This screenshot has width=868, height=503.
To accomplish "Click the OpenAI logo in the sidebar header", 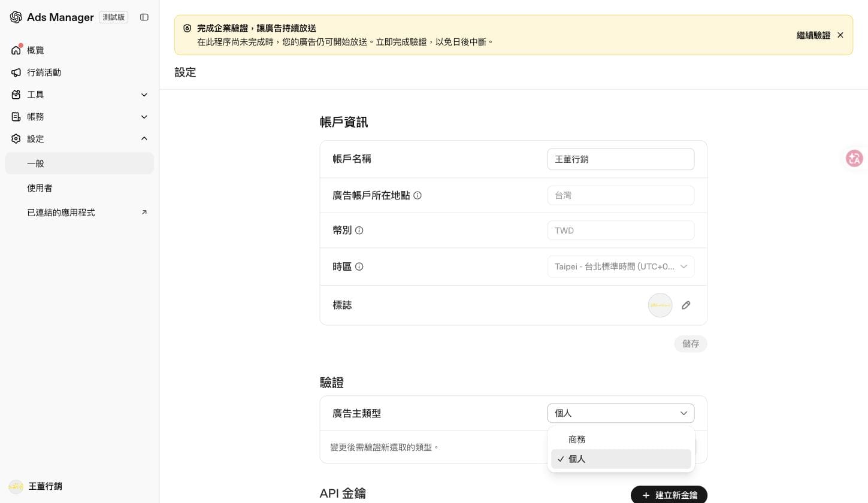I will point(16,17).
